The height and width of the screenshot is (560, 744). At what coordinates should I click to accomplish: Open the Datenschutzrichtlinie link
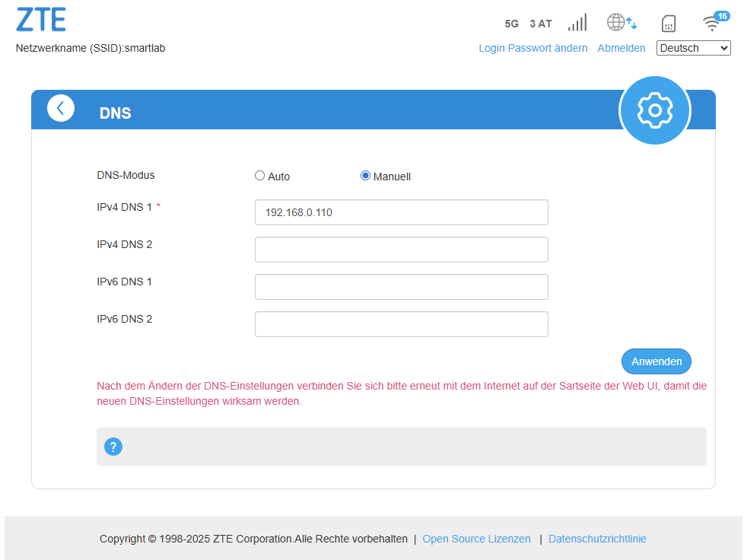pos(597,539)
